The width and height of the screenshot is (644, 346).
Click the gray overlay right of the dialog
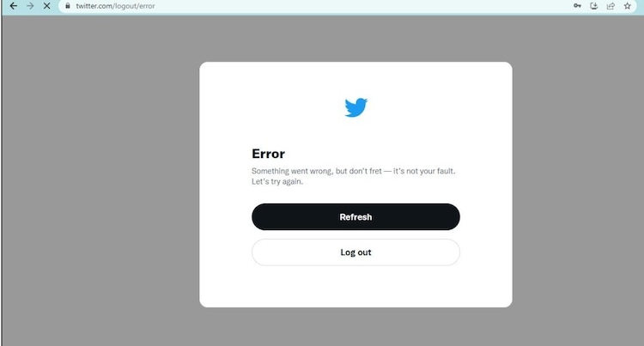[578, 180]
